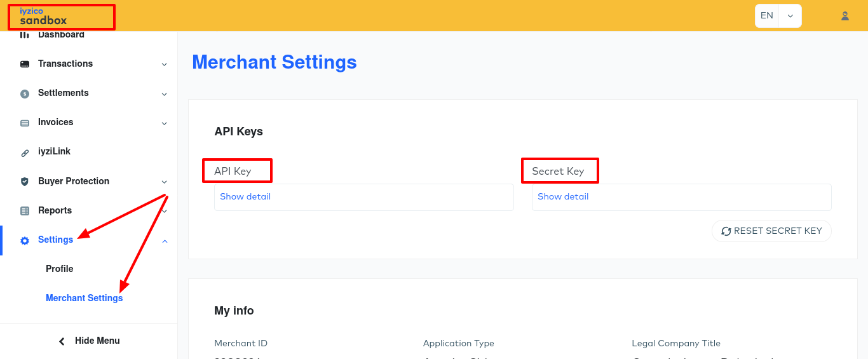Viewport: 868px width, 359px height.
Task: Click the Invoices icon in sidebar
Action: [25, 123]
